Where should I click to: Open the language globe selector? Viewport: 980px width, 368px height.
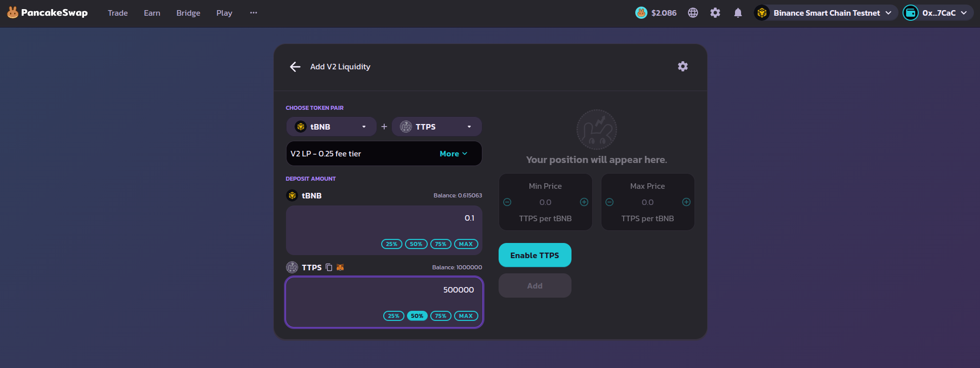[x=693, y=13]
